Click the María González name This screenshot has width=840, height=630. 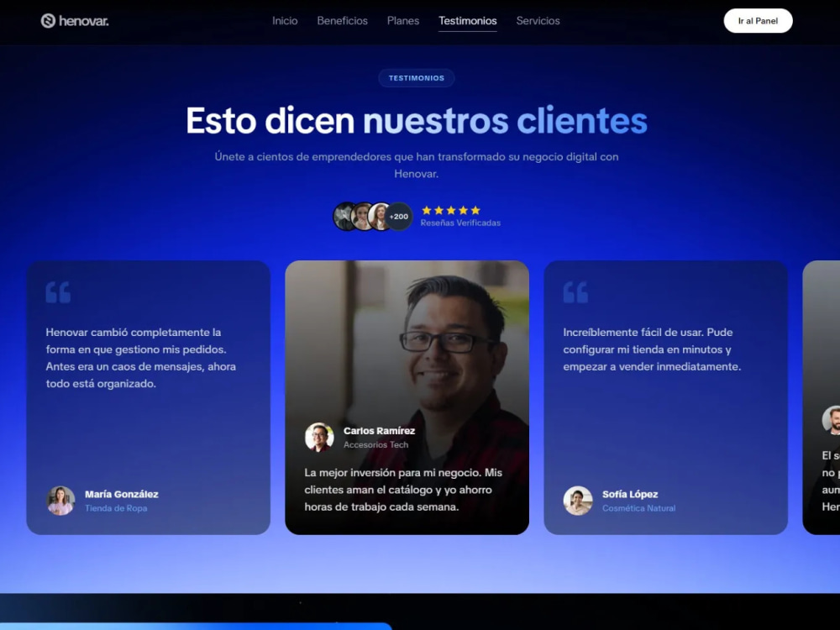pos(122,495)
